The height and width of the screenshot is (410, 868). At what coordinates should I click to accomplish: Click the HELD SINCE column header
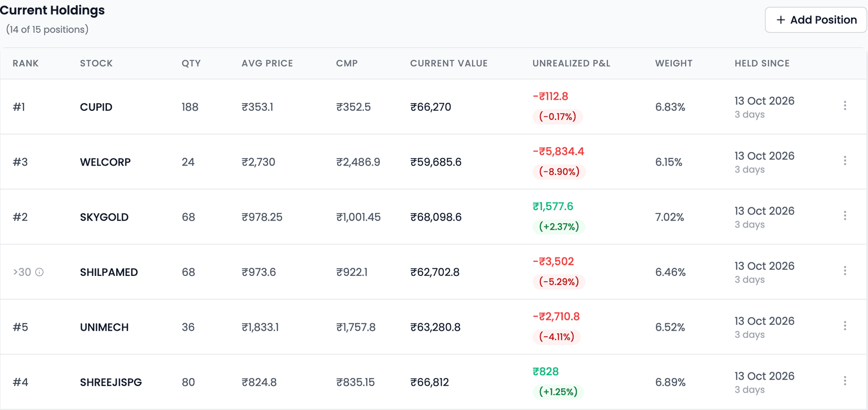point(762,64)
